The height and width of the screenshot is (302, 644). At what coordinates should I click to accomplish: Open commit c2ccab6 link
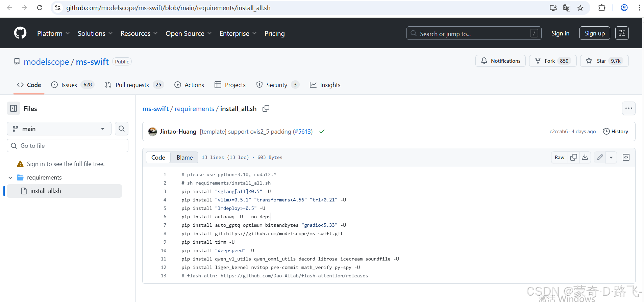click(559, 132)
